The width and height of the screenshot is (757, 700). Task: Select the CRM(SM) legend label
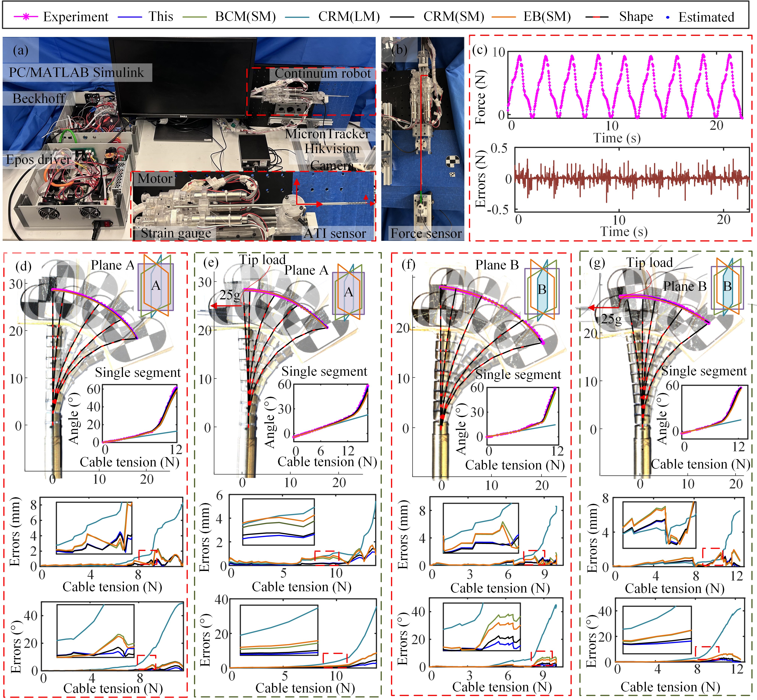click(x=454, y=17)
